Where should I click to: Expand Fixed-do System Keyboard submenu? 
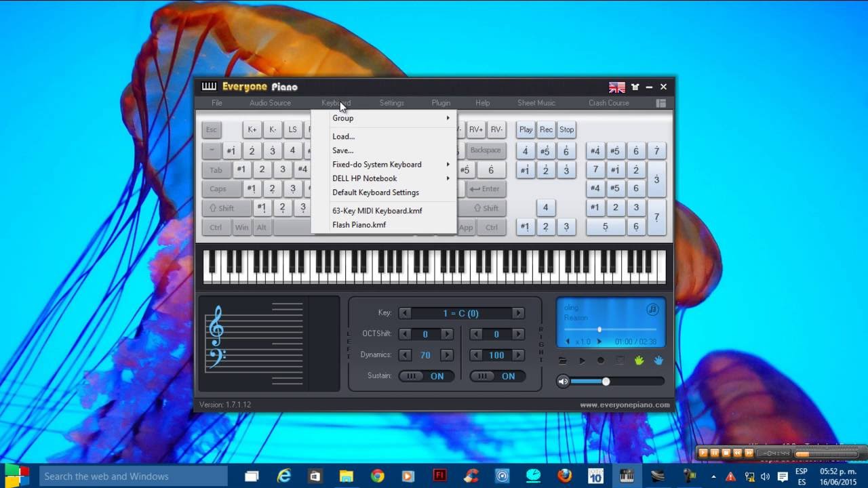tap(384, 165)
